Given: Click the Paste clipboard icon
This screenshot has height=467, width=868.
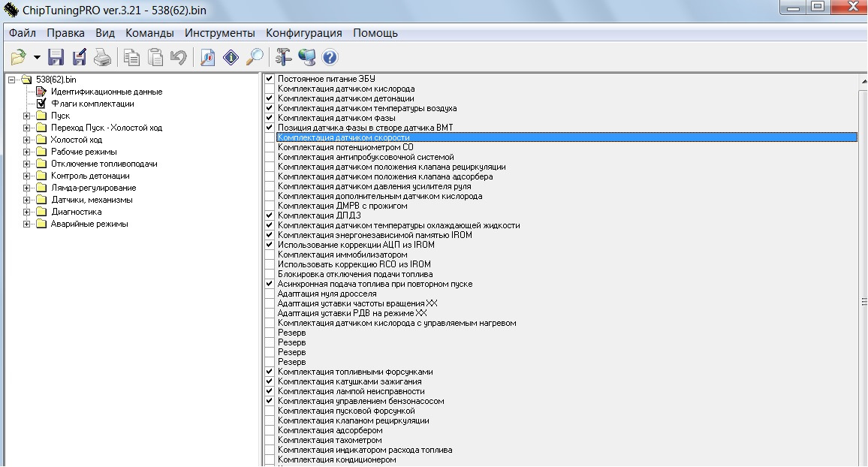Looking at the screenshot, I should tap(155, 57).
